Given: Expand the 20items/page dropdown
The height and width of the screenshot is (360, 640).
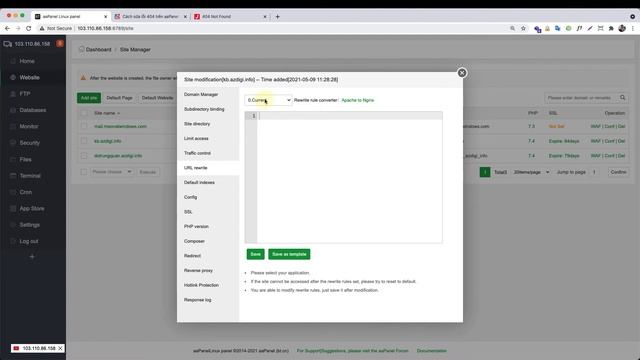Looking at the screenshot, I should pos(531,172).
